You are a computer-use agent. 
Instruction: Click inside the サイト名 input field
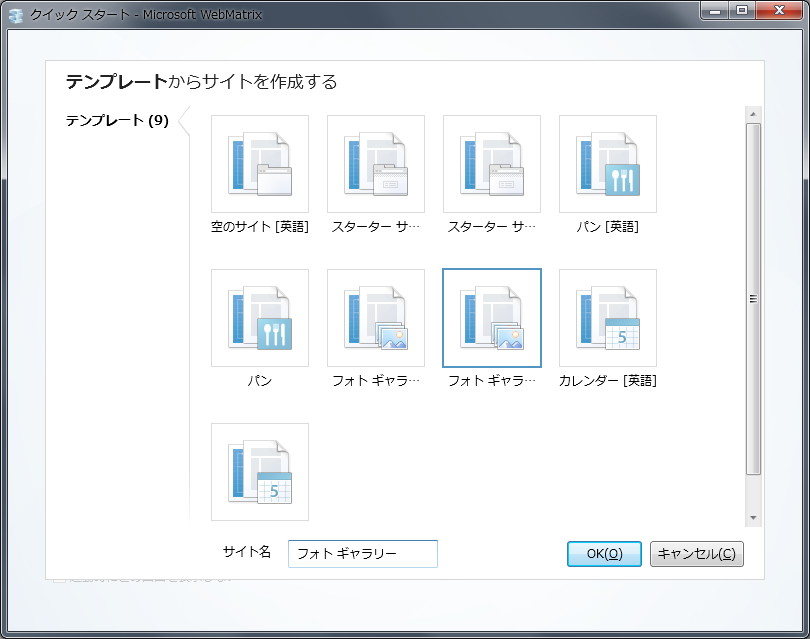362,553
